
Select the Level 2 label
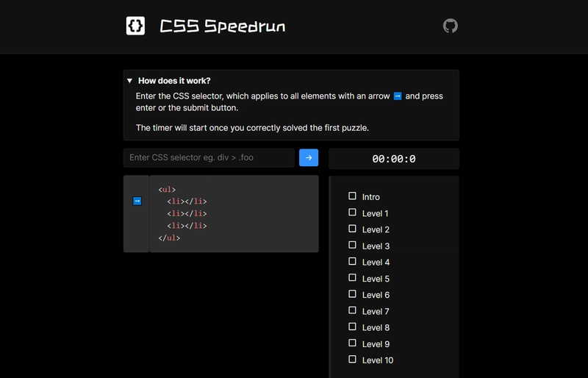pos(376,229)
